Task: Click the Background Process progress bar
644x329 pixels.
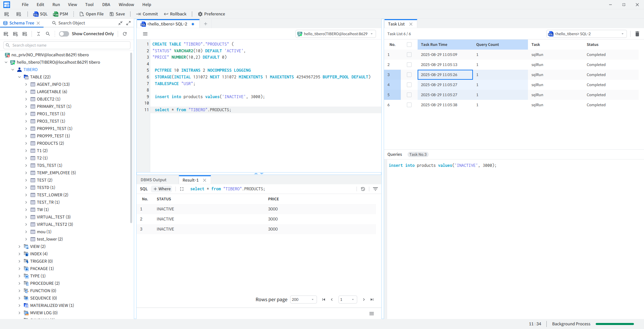Action: pyautogui.click(x=614, y=324)
